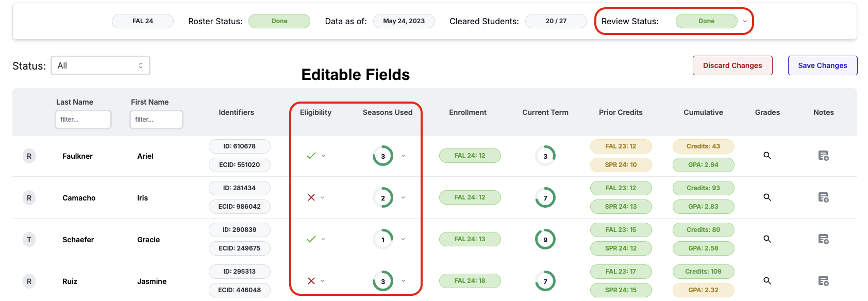Image resolution: width=868 pixels, height=301 pixels.
Task: Click the Last Name filter field
Action: tap(83, 120)
